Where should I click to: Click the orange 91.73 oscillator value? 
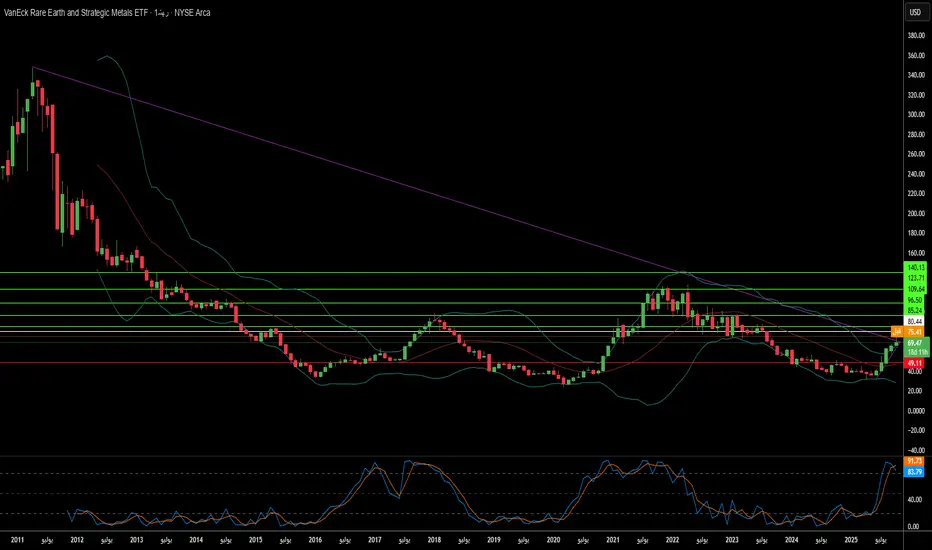(913, 460)
